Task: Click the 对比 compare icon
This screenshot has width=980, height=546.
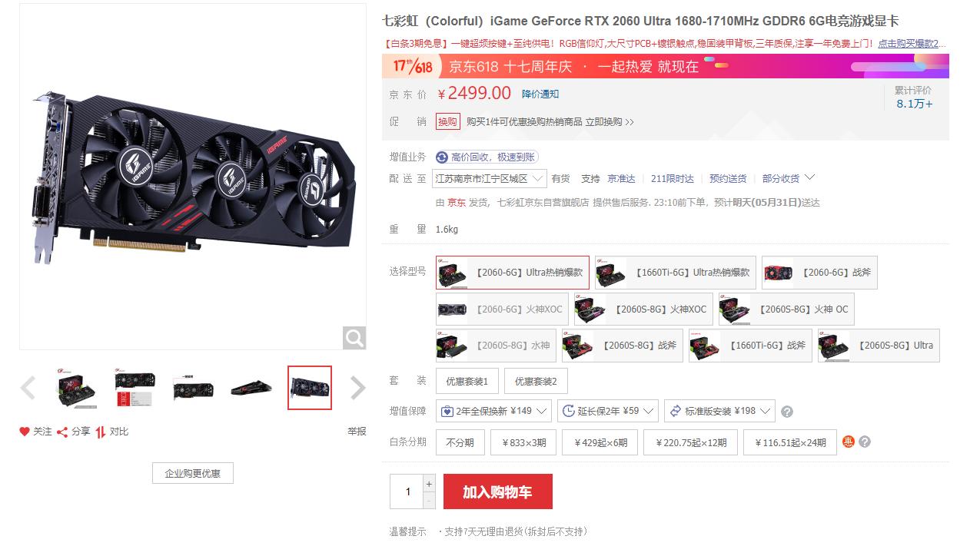Action: click(101, 432)
